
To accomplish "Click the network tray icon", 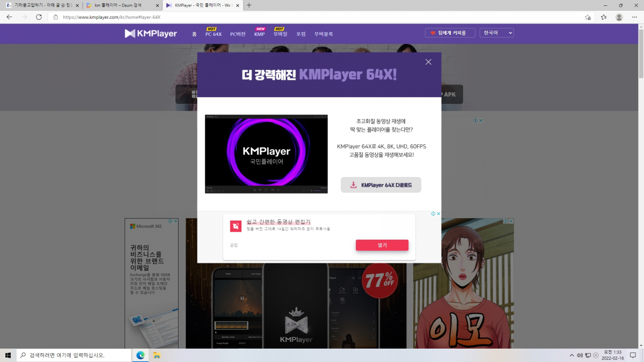I will pyautogui.click(x=588, y=355).
